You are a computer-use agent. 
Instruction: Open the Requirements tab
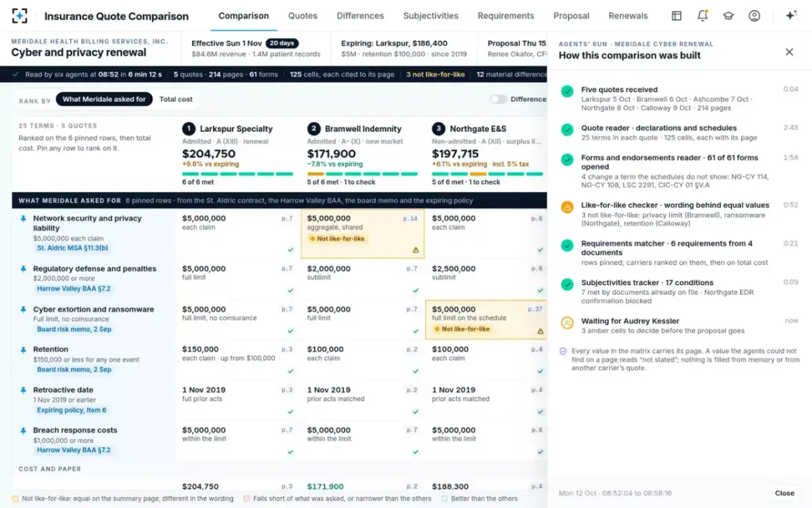(x=505, y=16)
